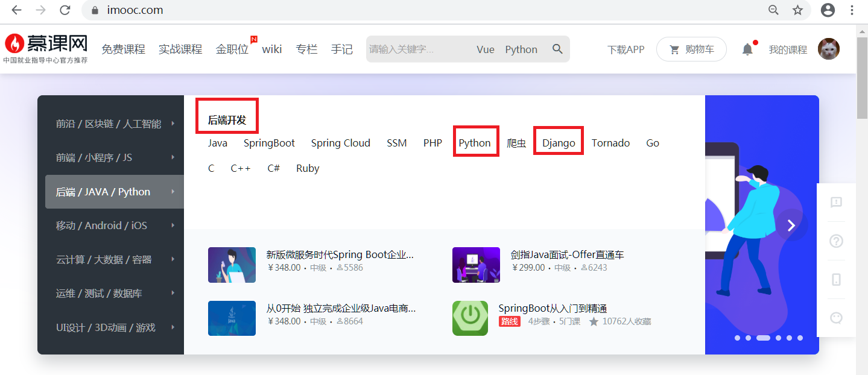Screen dimensions: 868x375
Task: Open the 新版微服务时代Spring Boot course thumbnail
Action: [232, 265]
